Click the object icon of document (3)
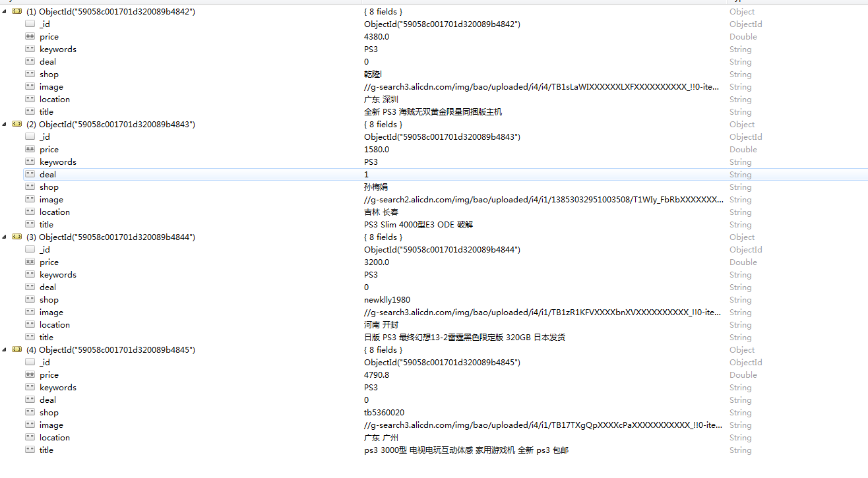 click(17, 237)
